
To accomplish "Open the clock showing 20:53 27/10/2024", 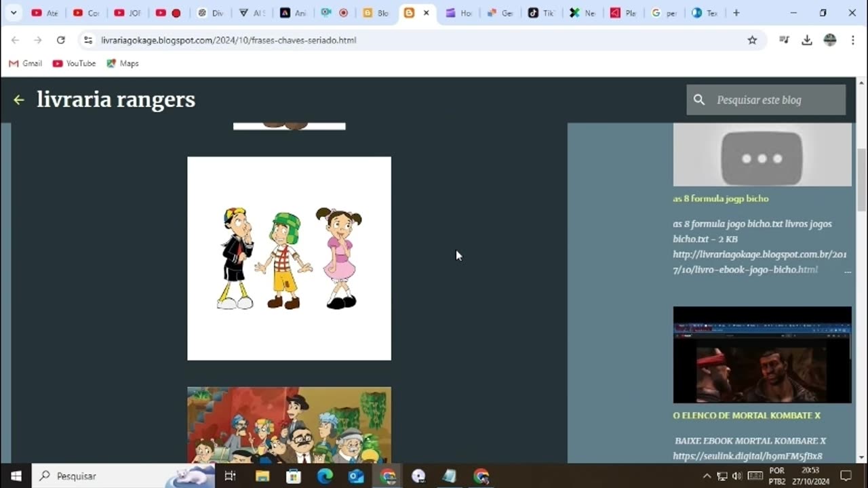I will pyautogui.click(x=810, y=476).
